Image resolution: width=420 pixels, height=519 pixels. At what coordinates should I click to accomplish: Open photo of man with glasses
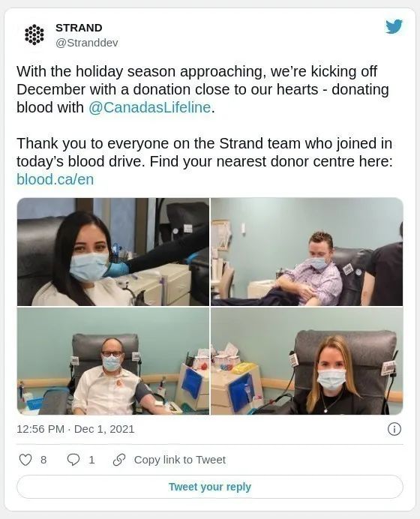[113, 361]
